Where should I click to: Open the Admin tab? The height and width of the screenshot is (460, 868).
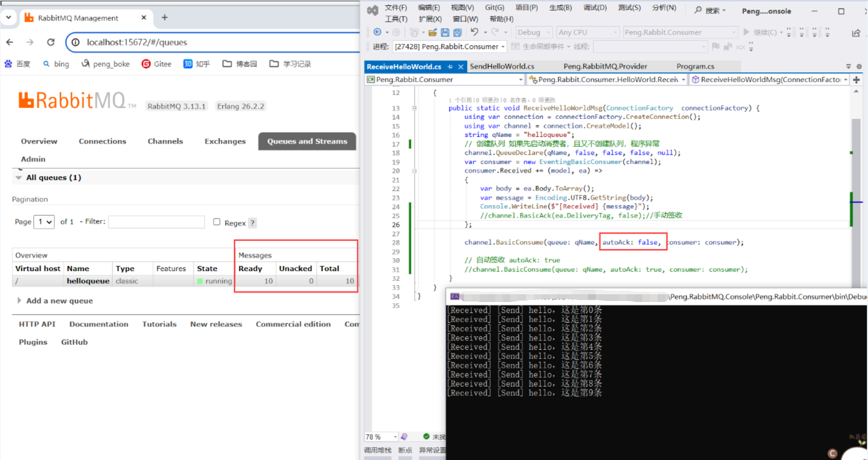point(33,160)
